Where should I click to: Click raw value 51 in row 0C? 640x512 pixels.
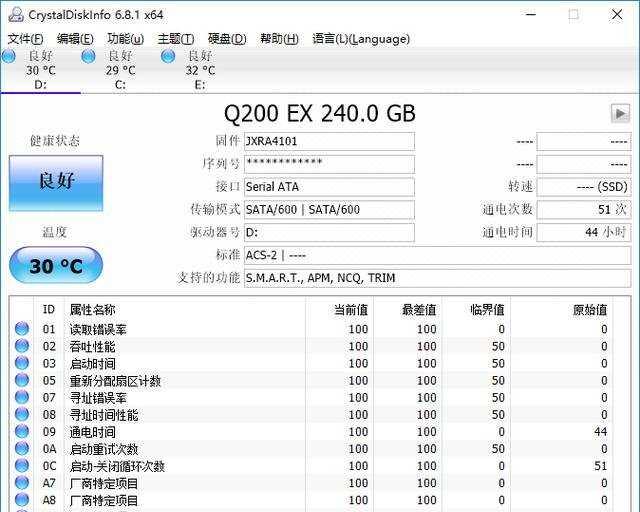600,466
